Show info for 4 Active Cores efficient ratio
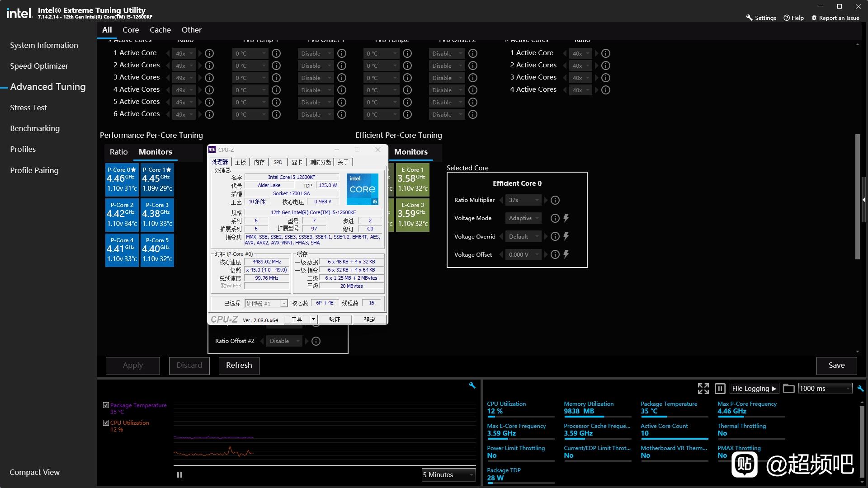This screenshot has height=488, width=868. pos(606,90)
